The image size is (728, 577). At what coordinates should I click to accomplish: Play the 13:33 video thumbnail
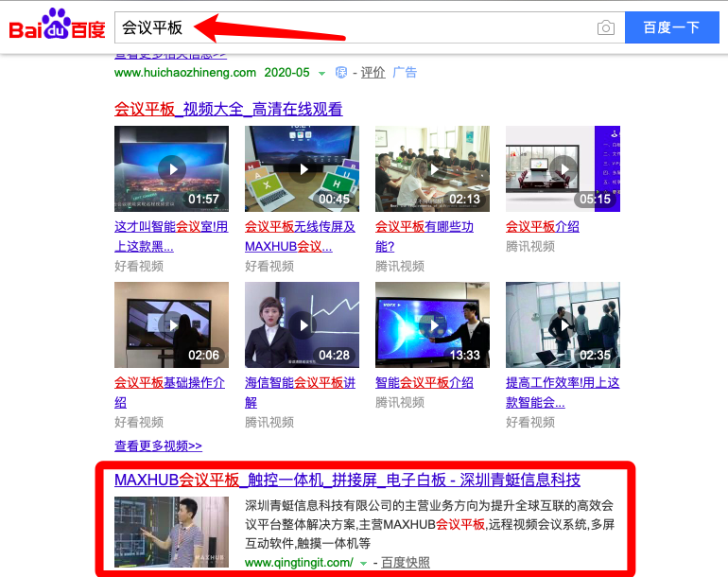coord(432,324)
